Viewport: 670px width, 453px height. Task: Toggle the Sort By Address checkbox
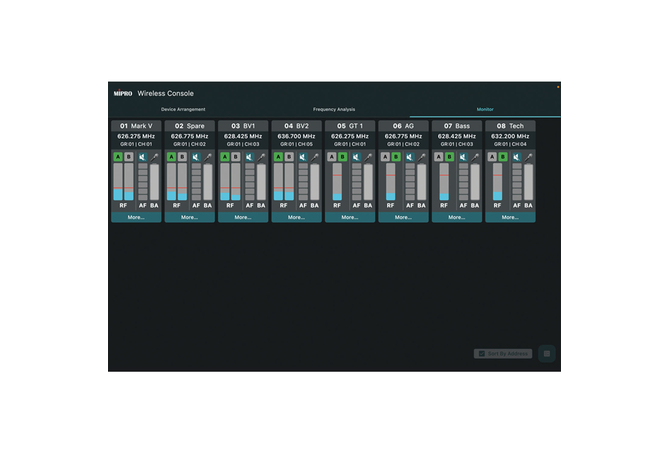(x=481, y=354)
